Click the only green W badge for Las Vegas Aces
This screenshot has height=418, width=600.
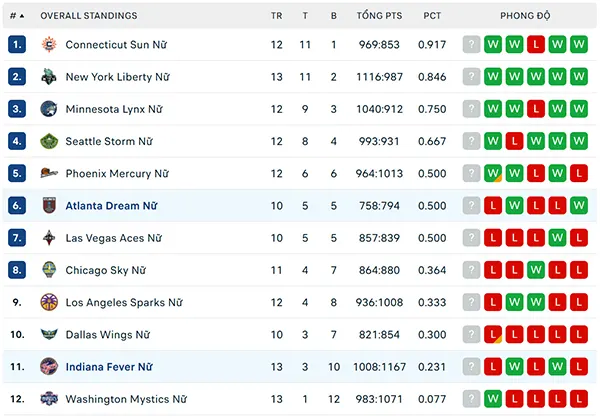557,238
